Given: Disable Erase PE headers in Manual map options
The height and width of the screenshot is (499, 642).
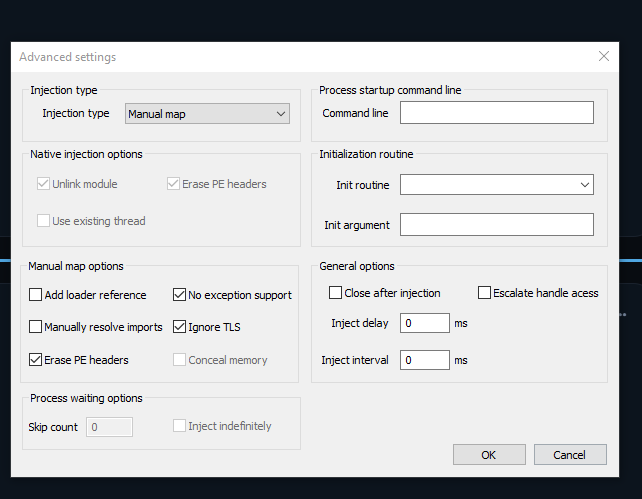Looking at the screenshot, I should click(36, 360).
